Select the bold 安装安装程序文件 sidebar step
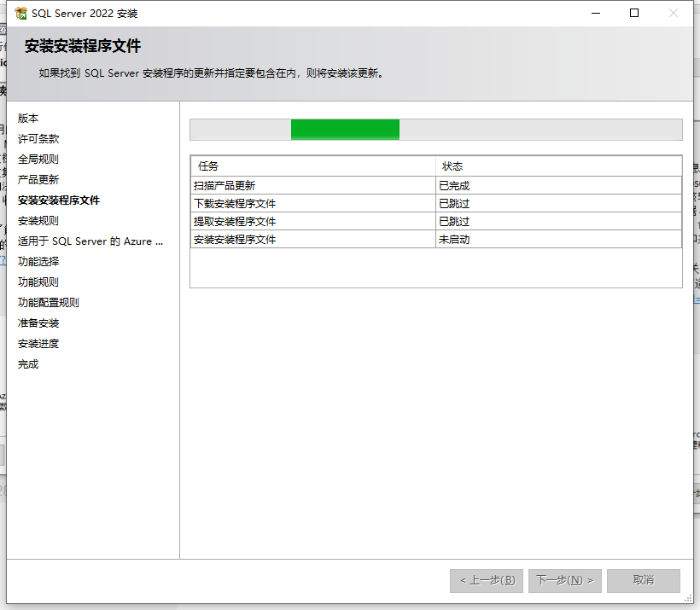This screenshot has width=700, height=610. click(59, 200)
